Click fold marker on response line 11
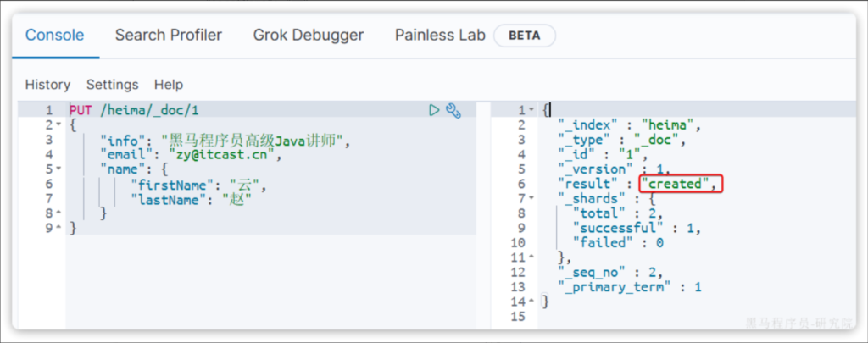868x343 pixels. [x=531, y=257]
